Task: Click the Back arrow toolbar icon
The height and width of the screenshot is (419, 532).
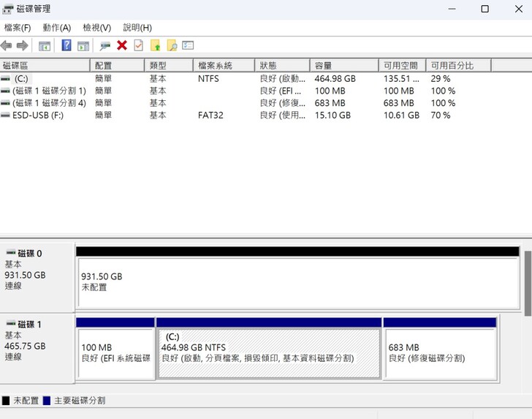Action: click(7, 45)
